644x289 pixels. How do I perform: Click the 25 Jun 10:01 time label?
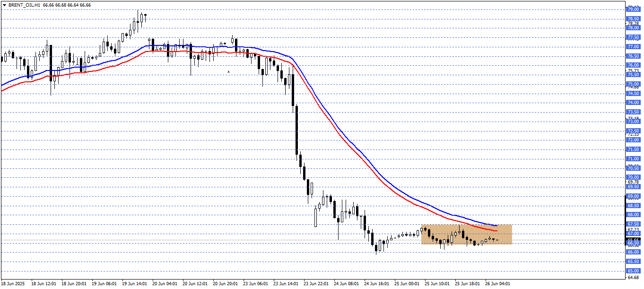pyautogui.click(x=437, y=284)
